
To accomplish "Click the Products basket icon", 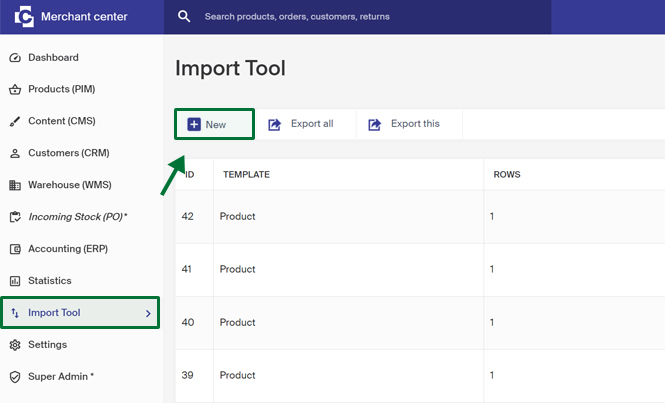I will pos(15,89).
